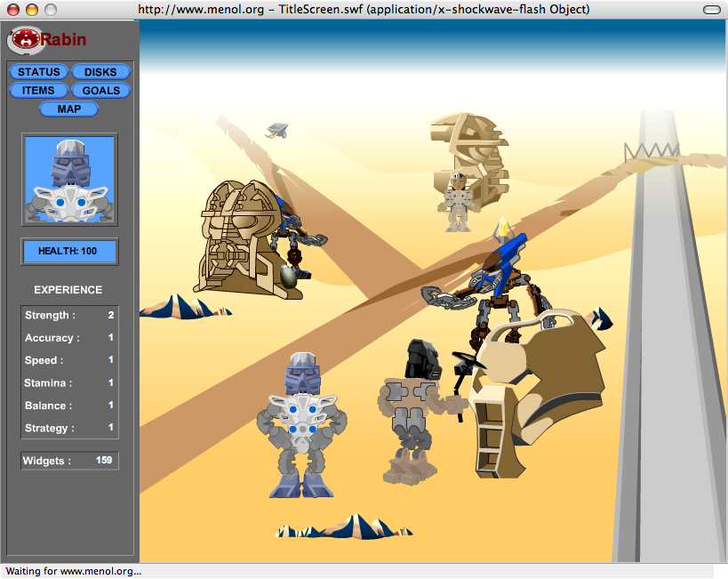This screenshot has height=579, width=728.
Task: Click the Balance : 1 stat row
Action: click(x=69, y=406)
